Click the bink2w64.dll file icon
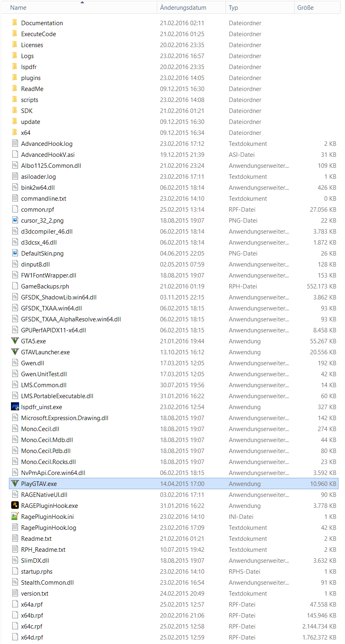 tap(15, 187)
